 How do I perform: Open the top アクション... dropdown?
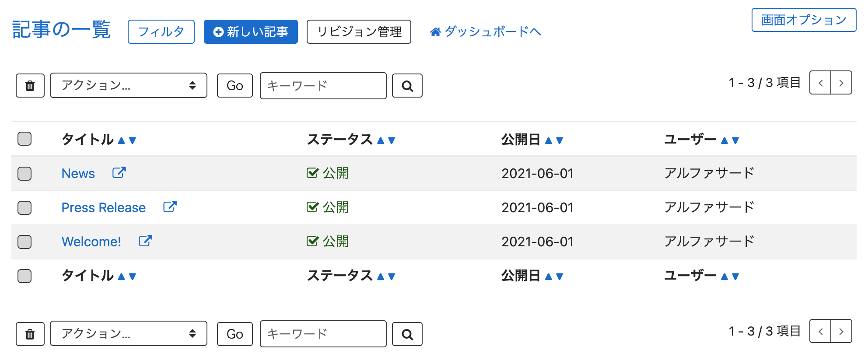click(x=129, y=85)
